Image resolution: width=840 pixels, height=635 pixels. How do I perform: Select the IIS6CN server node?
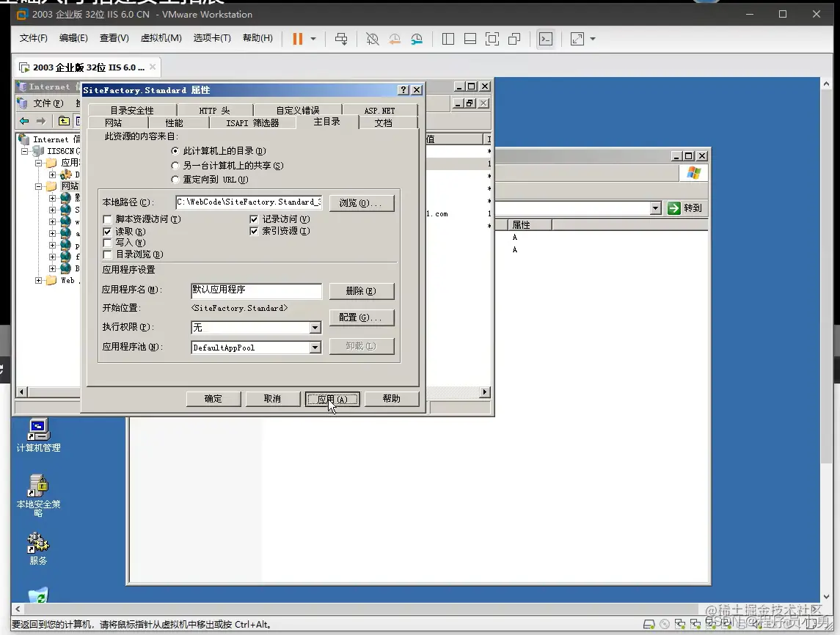[x=56, y=151]
